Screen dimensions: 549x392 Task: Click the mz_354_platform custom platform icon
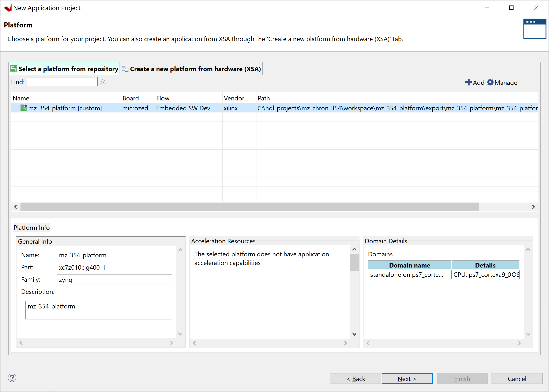click(x=24, y=108)
